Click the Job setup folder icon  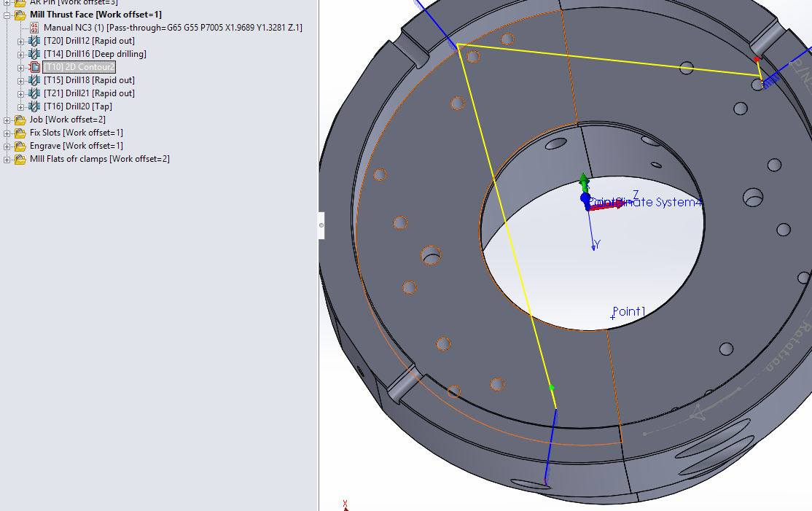click(x=20, y=119)
